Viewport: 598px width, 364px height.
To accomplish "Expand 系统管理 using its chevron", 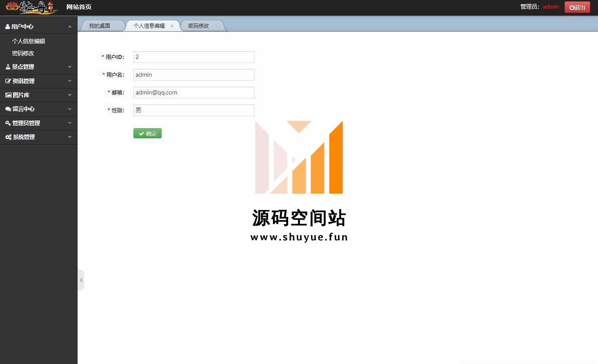I will point(70,137).
